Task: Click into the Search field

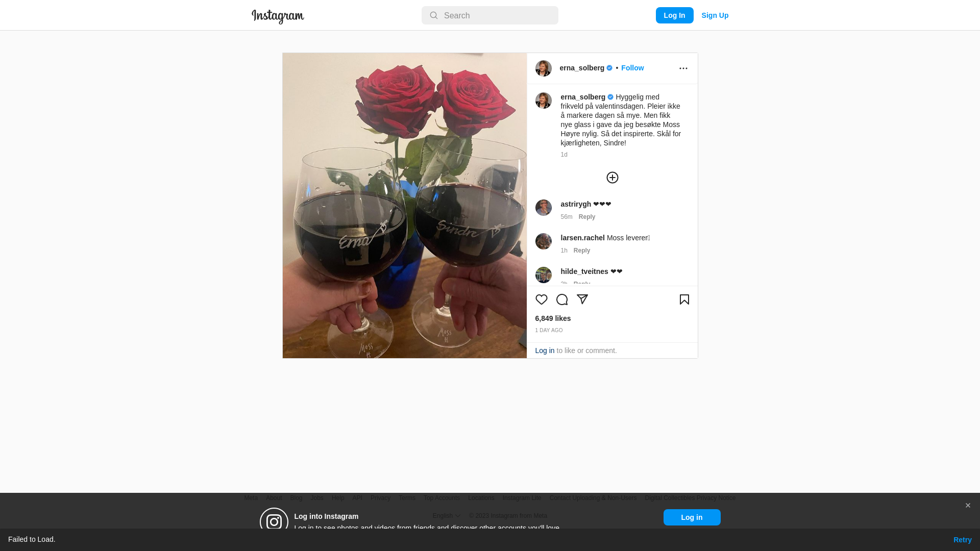Action: click(x=490, y=15)
